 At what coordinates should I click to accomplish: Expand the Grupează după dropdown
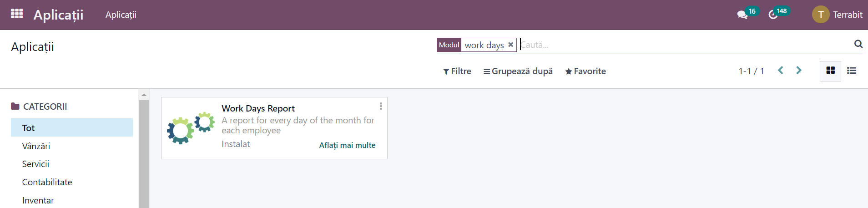[x=518, y=71]
